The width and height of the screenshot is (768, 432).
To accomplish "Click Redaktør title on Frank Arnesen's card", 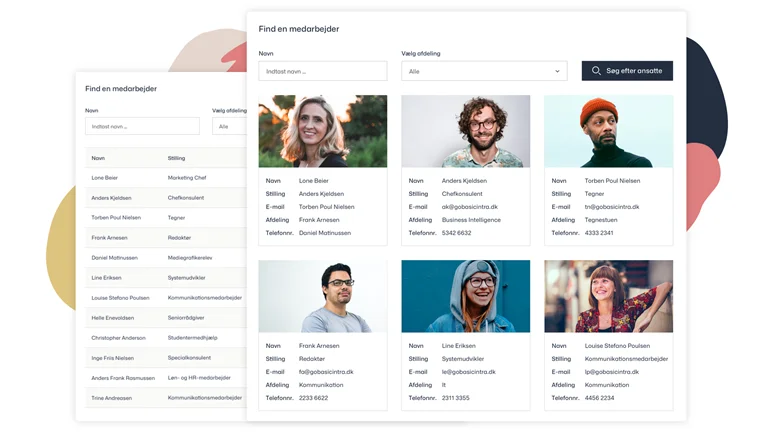I will (312, 359).
